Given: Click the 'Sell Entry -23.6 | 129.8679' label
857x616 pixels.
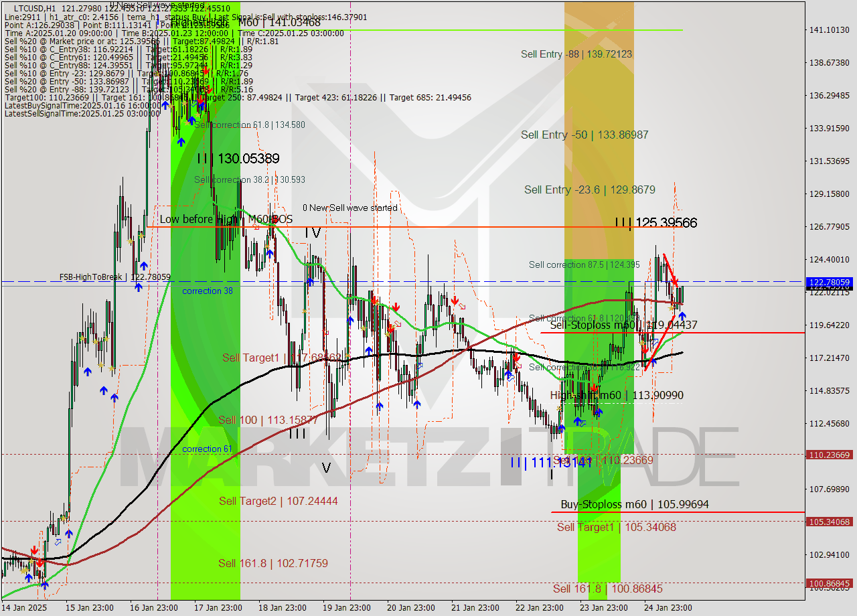Looking at the screenshot, I should tap(590, 189).
